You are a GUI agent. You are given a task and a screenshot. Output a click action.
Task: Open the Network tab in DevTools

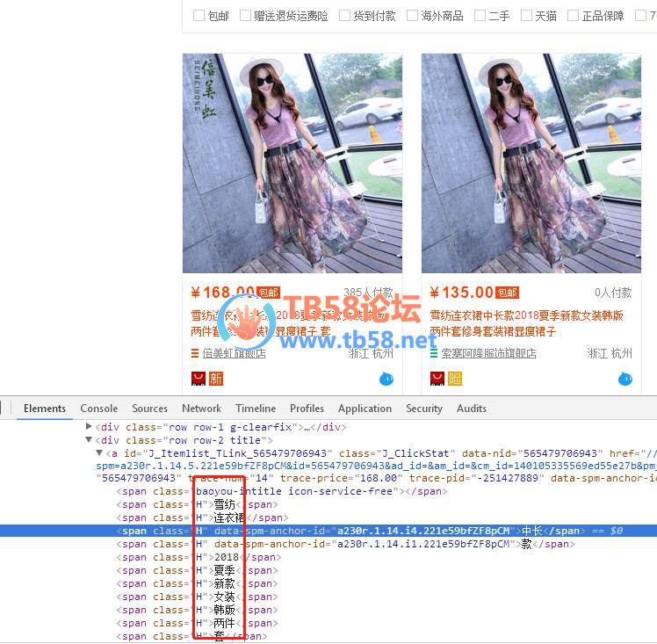[x=201, y=409]
